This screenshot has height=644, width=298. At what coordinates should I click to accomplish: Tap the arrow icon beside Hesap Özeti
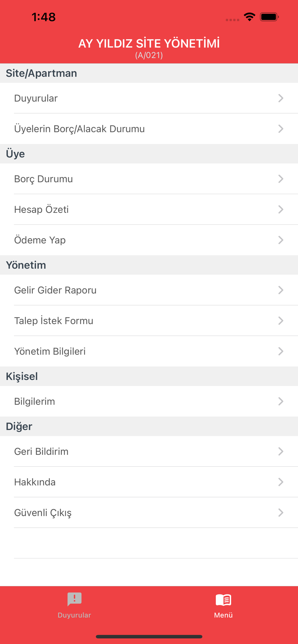tap(281, 209)
